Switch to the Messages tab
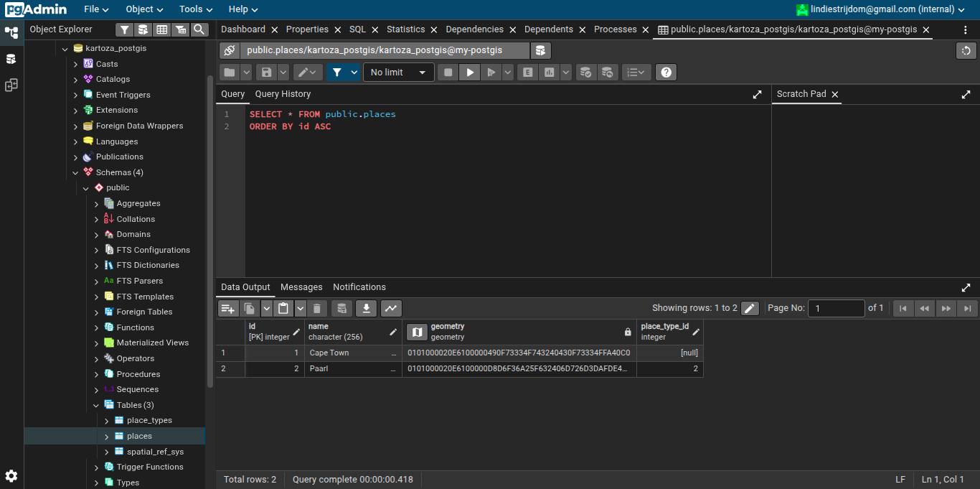Screen dimensions: 980x489 (x=301, y=287)
